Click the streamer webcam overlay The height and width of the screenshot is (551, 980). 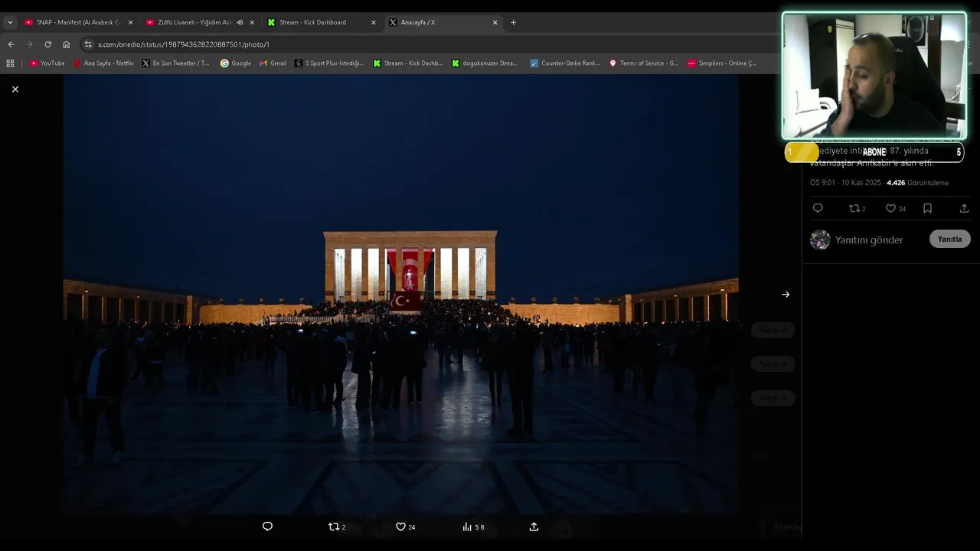point(874,75)
